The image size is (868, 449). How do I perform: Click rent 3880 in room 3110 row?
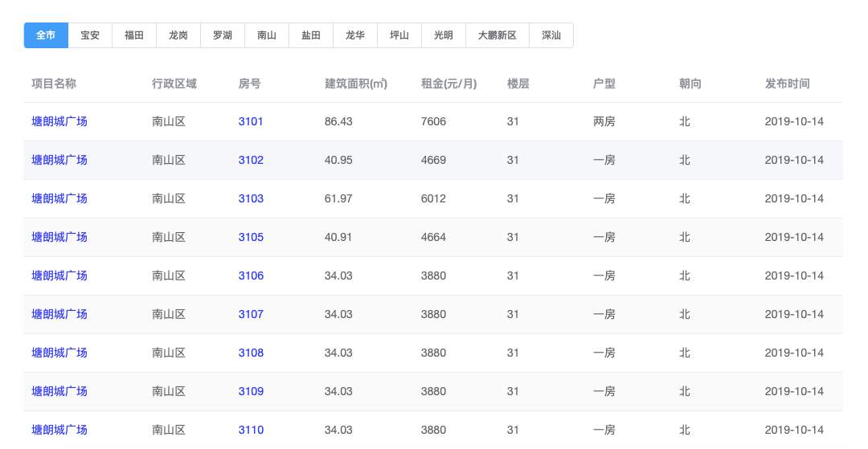click(x=433, y=431)
